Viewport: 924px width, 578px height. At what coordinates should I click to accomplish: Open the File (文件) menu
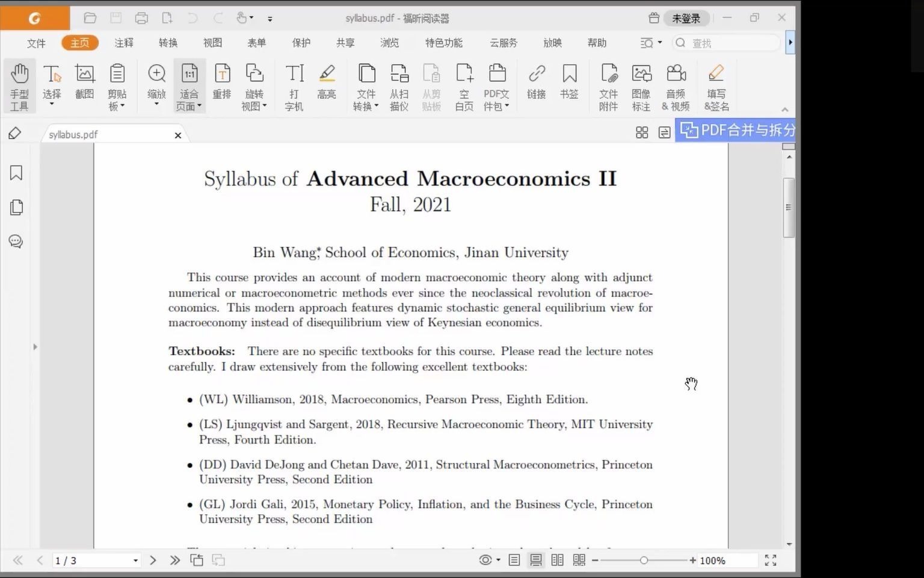pyautogui.click(x=36, y=43)
